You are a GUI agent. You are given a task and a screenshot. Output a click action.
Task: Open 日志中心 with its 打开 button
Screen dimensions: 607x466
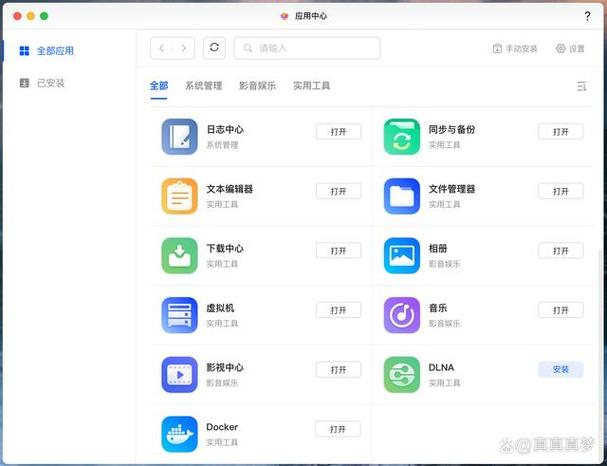pos(338,132)
